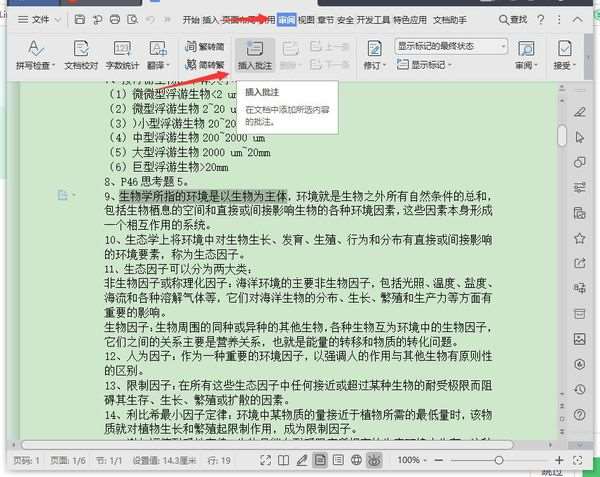Image resolution: width=600 pixels, height=477 pixels.
Task: Click the print icon in quick toolbar
Action: point(115,19)
